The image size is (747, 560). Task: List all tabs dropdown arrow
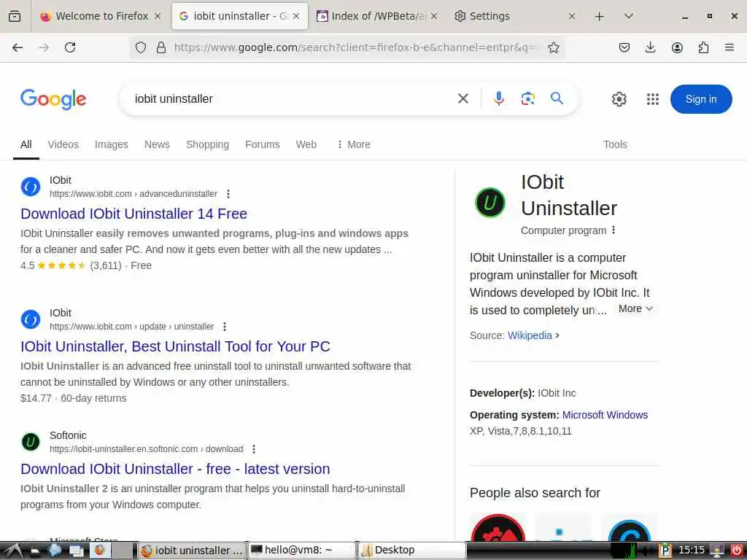pos(629,16)
